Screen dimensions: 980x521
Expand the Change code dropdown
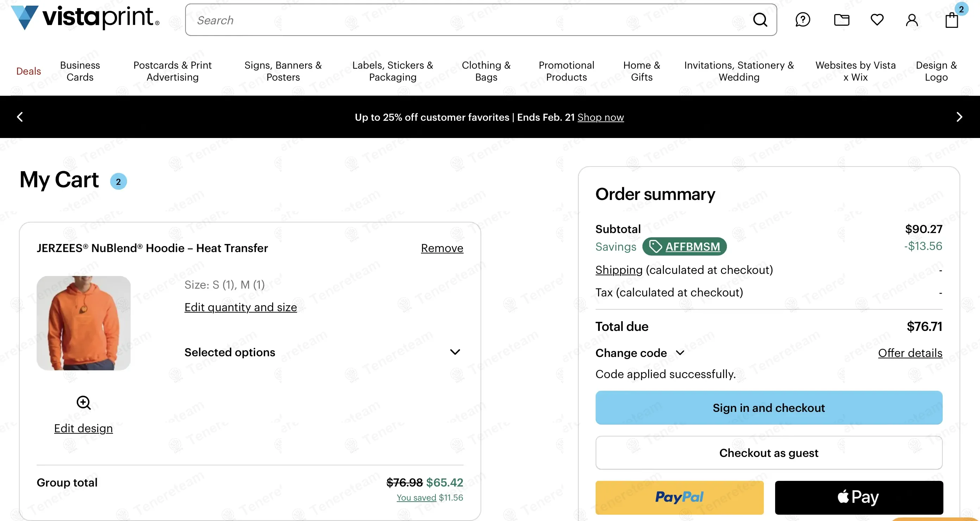[640, 353]
